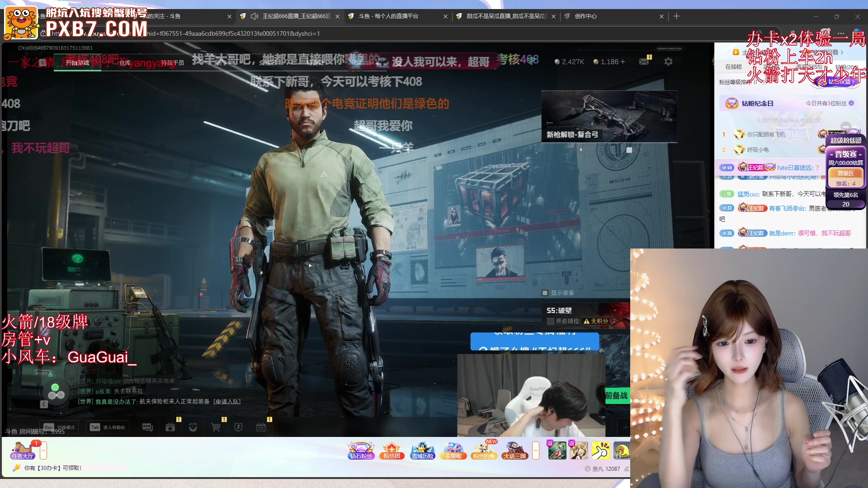The image size is (868, 488).
Task: Open the 粉丝团 fan club icon
Action: pos(392,450)
